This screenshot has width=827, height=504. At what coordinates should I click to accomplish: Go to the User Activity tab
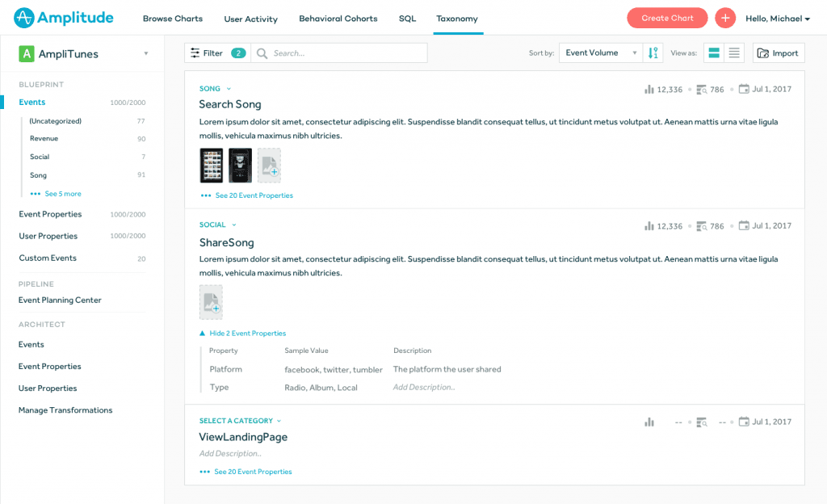[x=250, y=19]
